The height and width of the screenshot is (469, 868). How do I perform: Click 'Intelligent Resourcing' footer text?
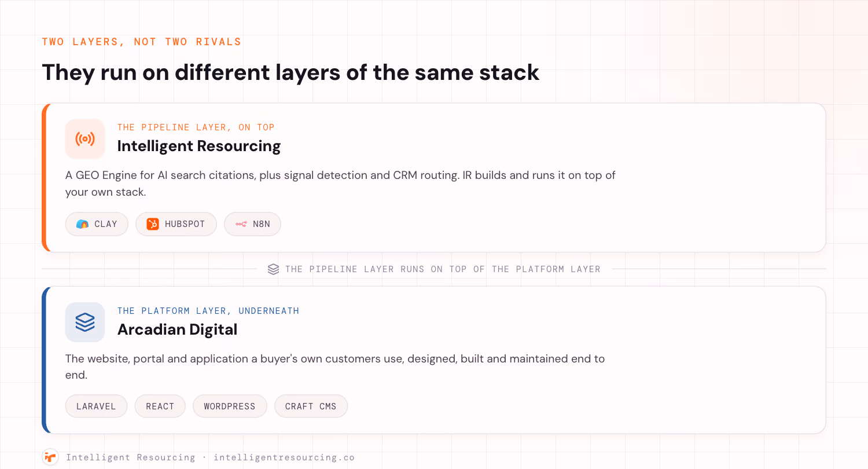(x=131, y=457)
